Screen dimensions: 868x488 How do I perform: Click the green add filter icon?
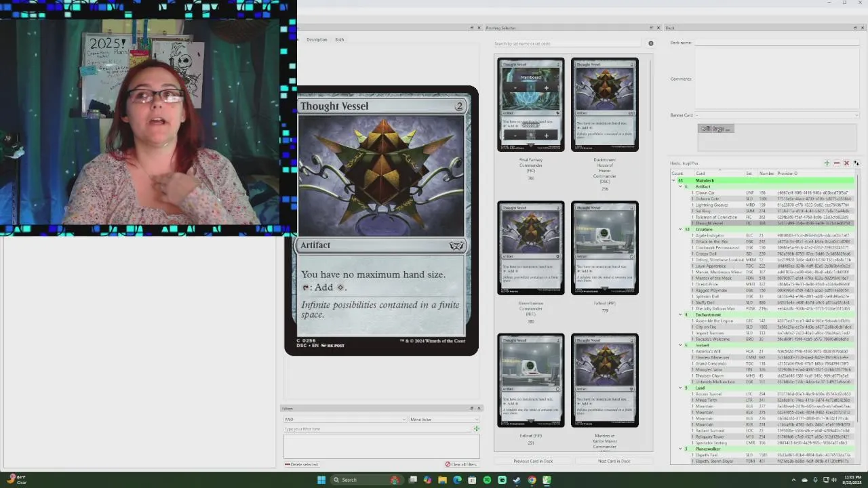tap(476, 428)
